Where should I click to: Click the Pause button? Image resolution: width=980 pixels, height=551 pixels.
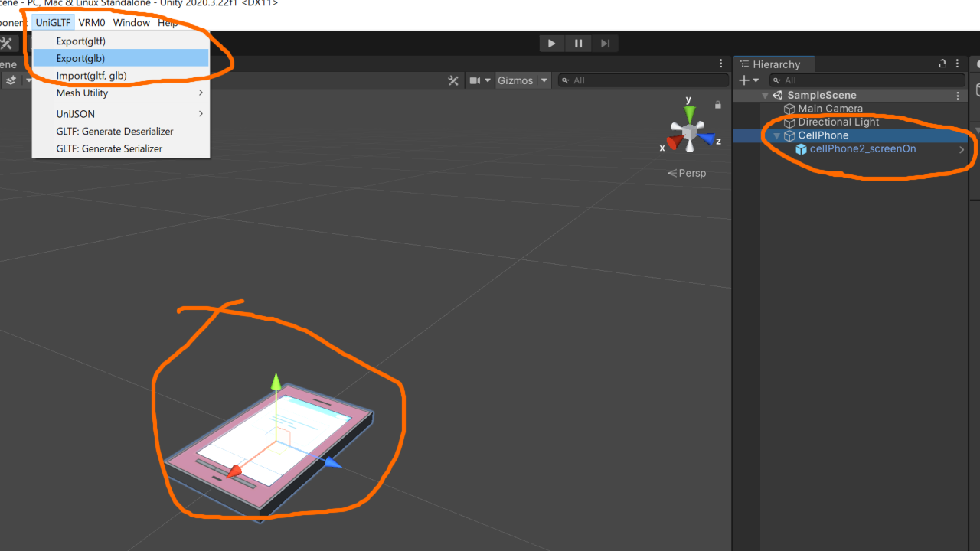coord(578,44)
